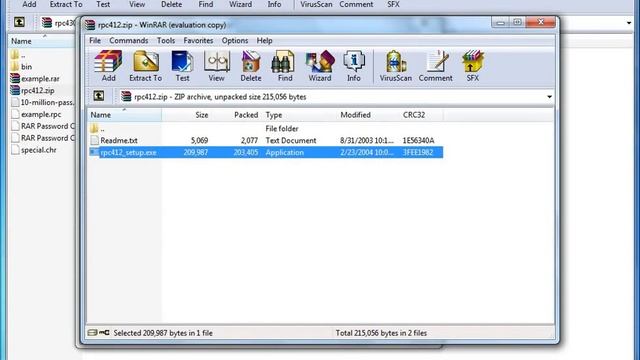The width and height of the screenshot is (640, 360).
Task: Open Find binoculars icon in front window
Action: coord(285,66)
